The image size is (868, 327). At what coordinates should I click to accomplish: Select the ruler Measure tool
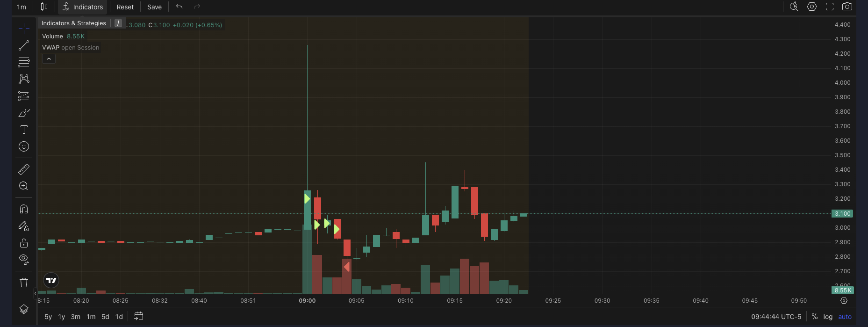tap(24, 169)
